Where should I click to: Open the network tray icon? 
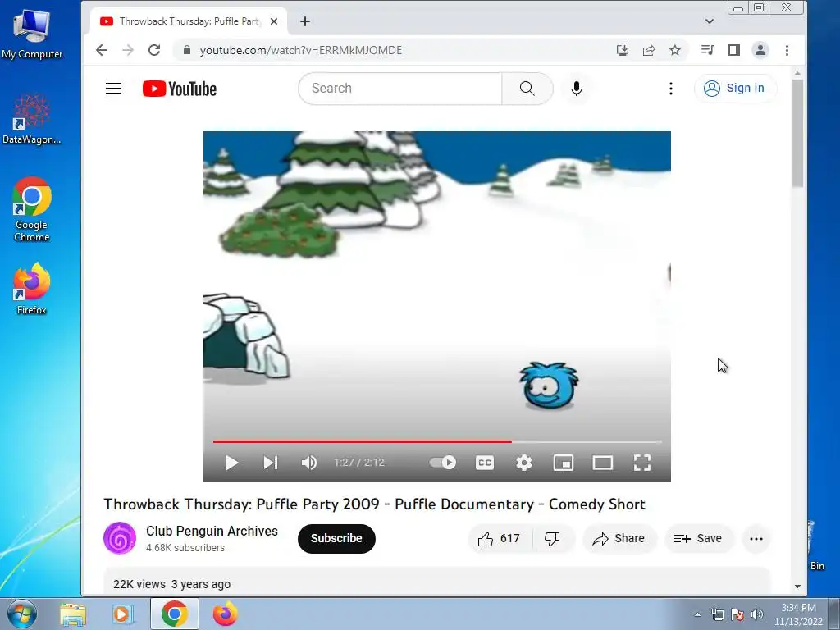point(717,614)
